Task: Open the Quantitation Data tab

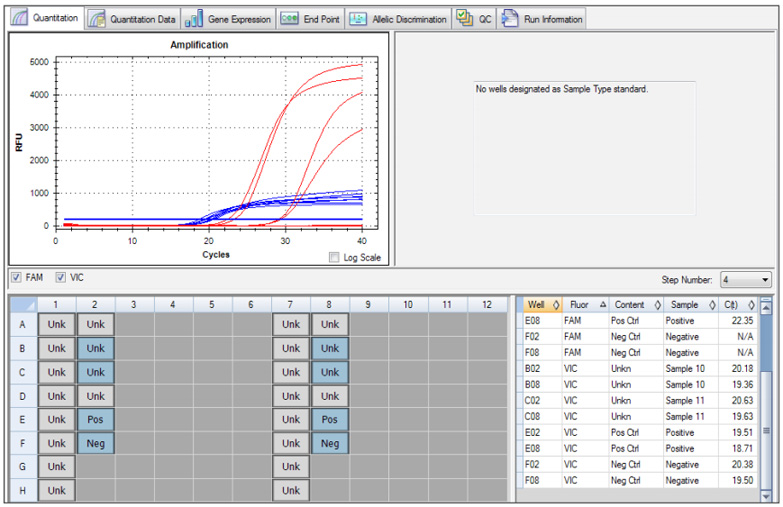Action: pos(132,19)
